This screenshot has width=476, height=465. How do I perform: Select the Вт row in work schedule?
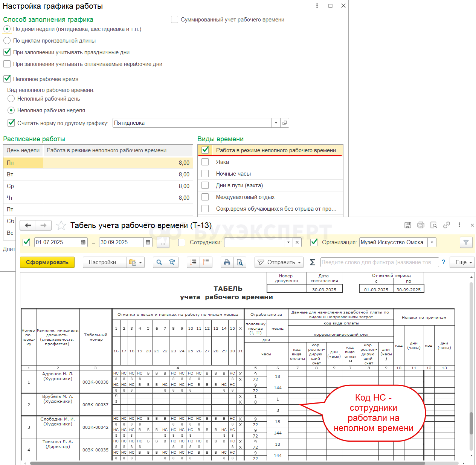coord(98,174)
